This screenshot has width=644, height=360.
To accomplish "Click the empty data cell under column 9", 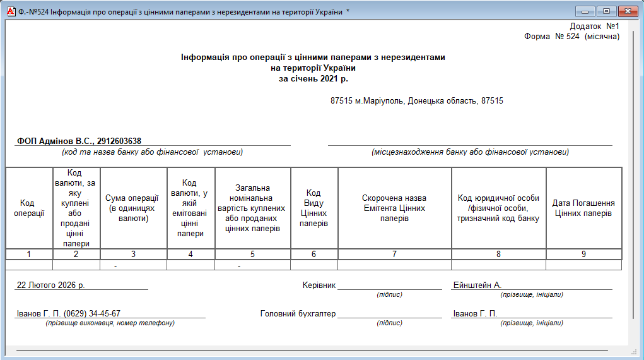I will 583,265.
